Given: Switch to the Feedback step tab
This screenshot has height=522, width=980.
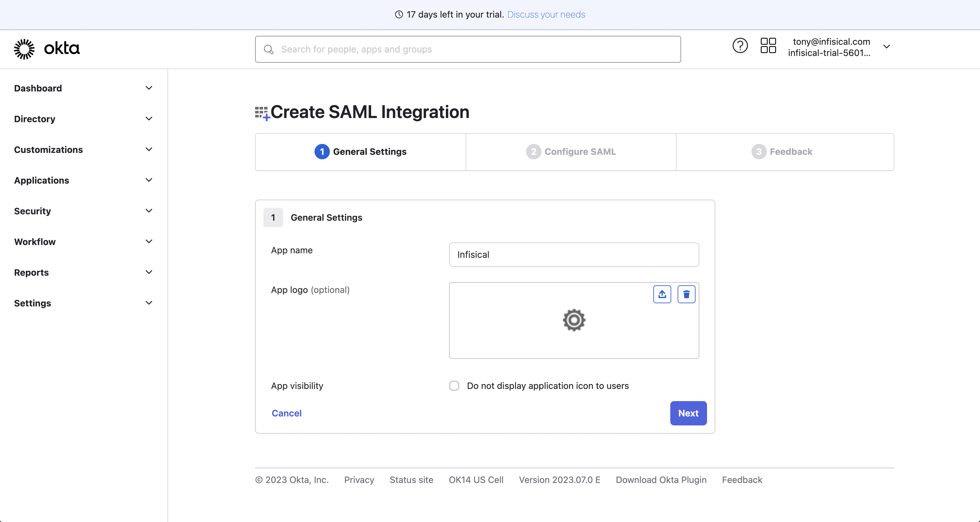Looking at the screenshot, I should pos(785,152).
